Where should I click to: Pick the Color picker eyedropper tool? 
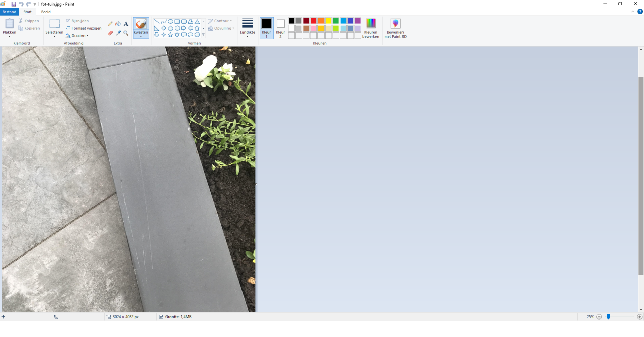(x=118, y=33)
